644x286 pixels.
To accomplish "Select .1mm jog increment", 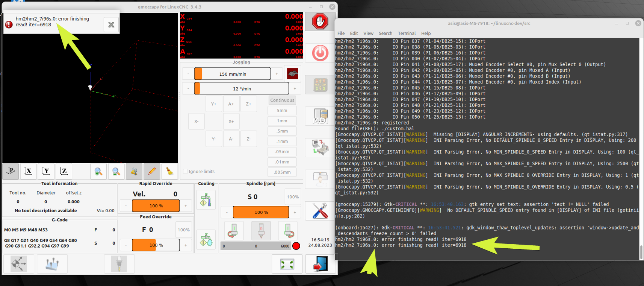I will click(x=282, y=141).
